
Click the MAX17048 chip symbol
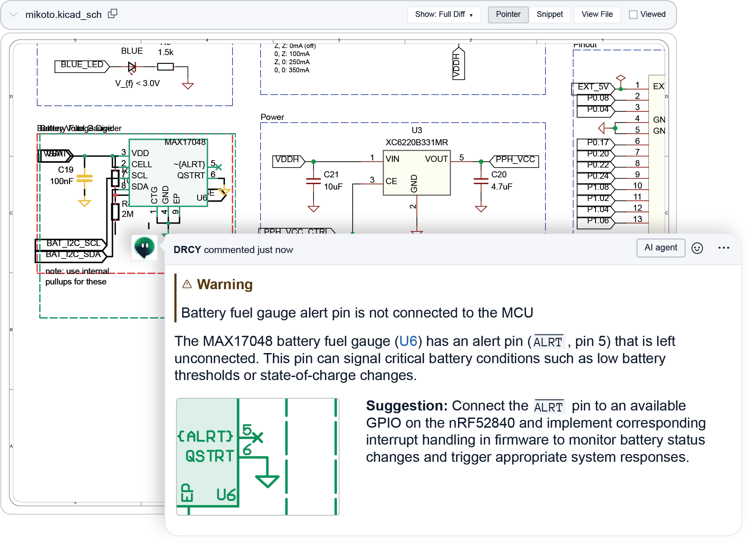coord(168,172)
